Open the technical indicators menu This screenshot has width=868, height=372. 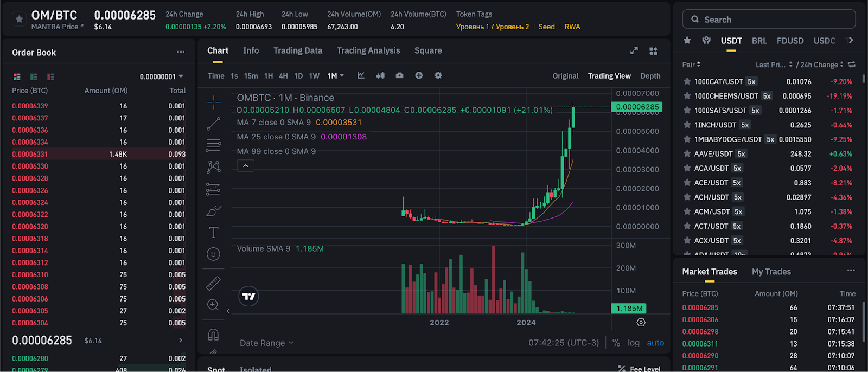(361, 76)
